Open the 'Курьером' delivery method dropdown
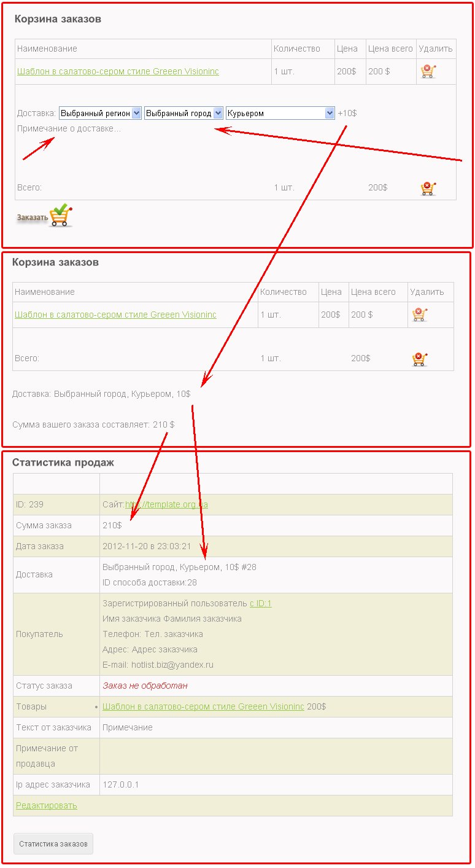Viewport: 475px width, 868px height. 280,113
